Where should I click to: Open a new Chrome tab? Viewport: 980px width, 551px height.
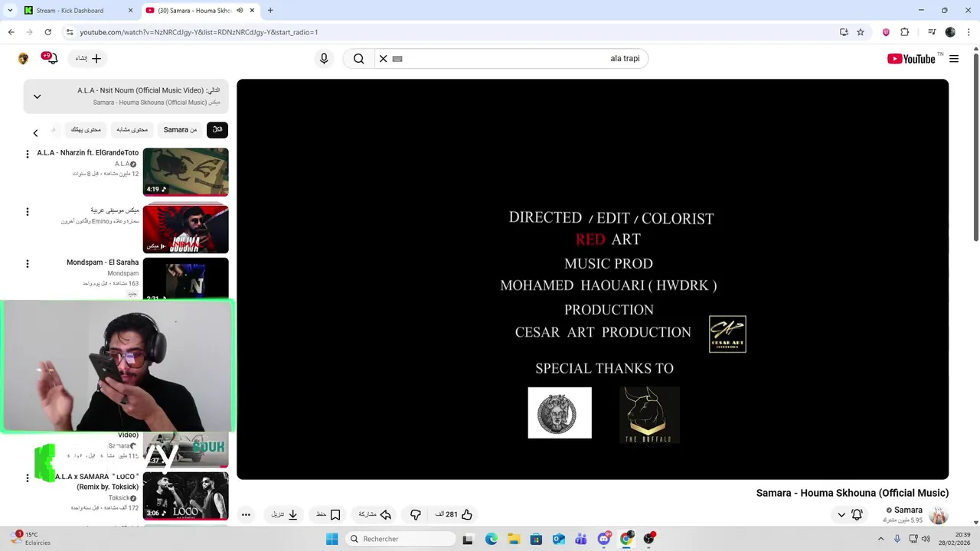[x=270, y=11]
